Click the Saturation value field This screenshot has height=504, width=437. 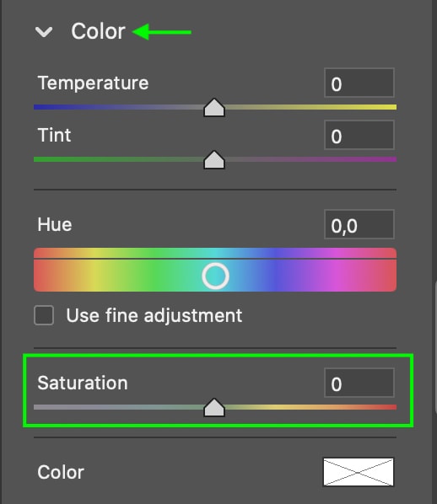(359, 383)
